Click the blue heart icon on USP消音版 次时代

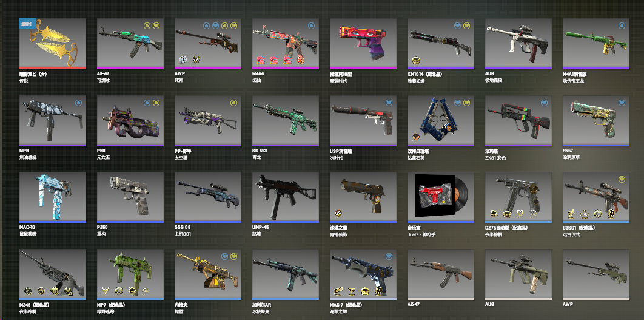[x=389, y=103]
